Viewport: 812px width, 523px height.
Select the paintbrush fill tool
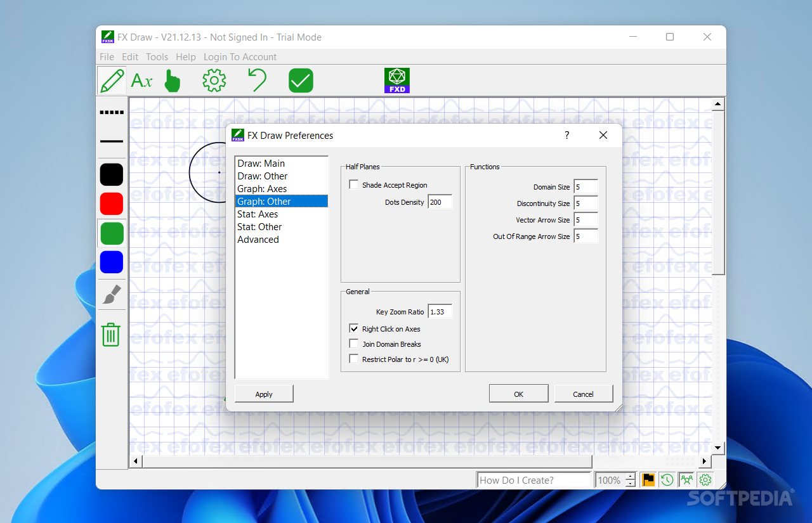point(112,294)
